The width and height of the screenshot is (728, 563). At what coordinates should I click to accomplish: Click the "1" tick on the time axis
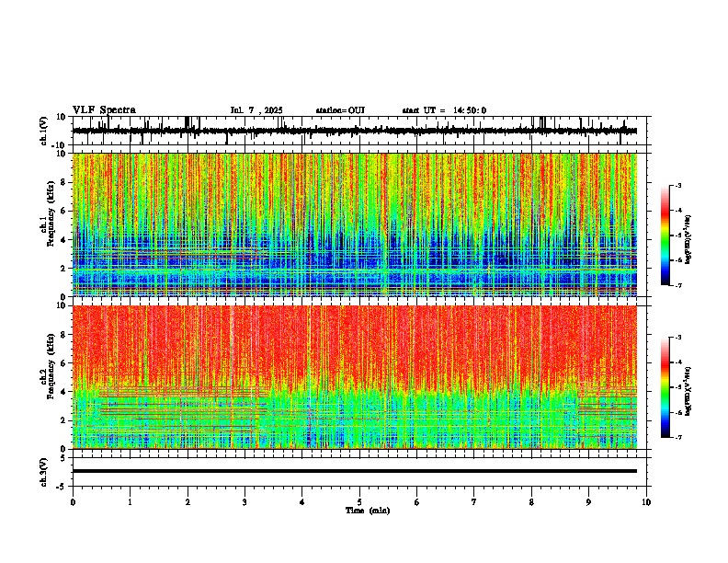130,502
